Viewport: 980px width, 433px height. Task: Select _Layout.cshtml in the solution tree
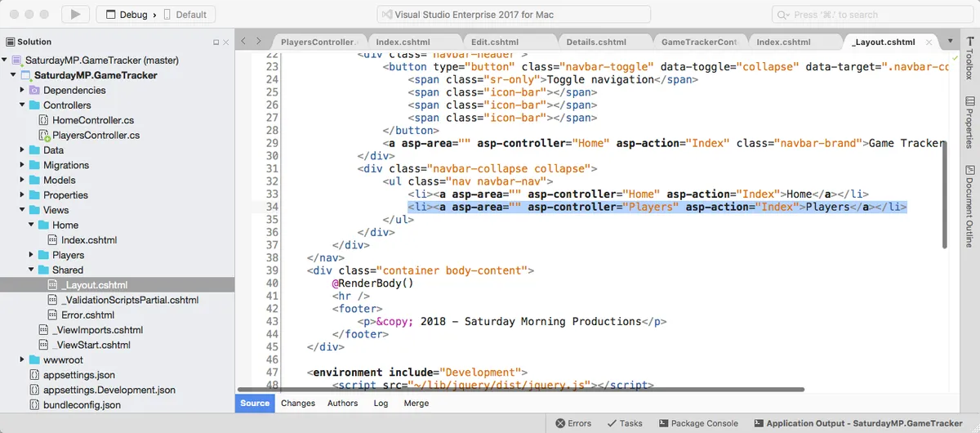(94, 285)
